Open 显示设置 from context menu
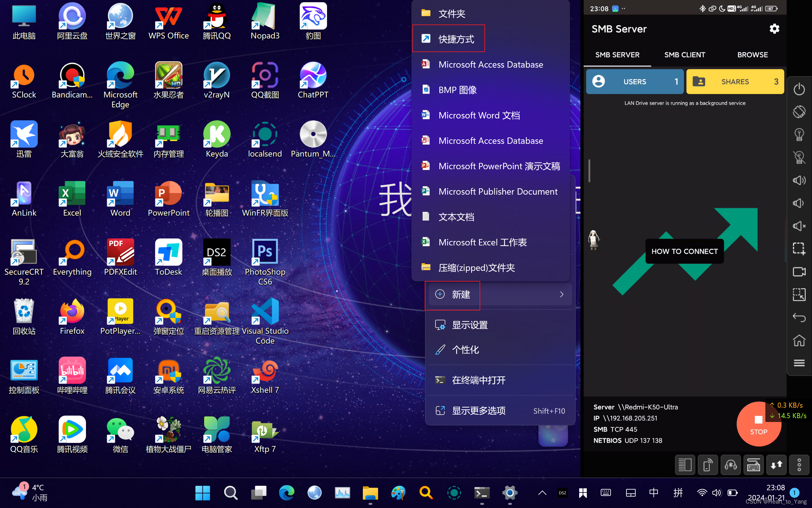Screen dimensions: 812x508 [x=500, y=325]
